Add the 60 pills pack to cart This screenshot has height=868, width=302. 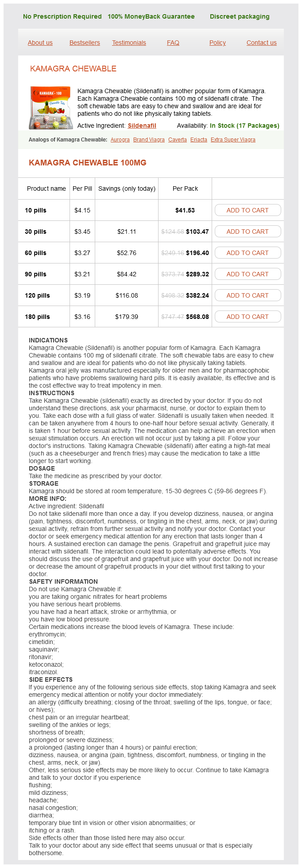[248, 253]
